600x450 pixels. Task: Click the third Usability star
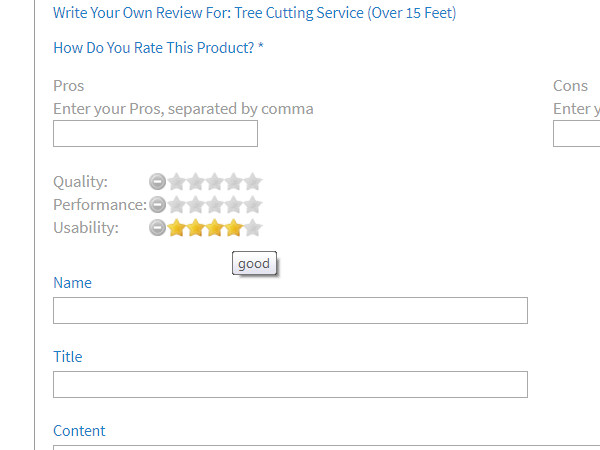(215, 228)
